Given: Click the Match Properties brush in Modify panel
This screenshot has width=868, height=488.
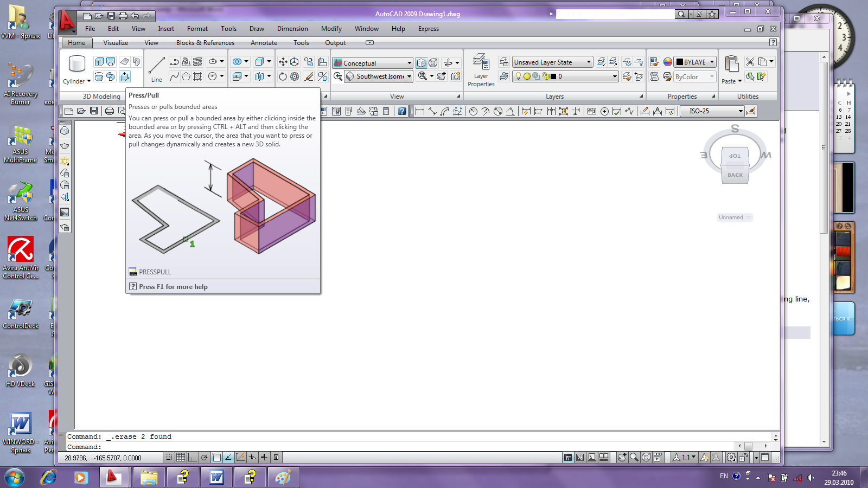Looking at the screenshot, I should coord(309,76).
